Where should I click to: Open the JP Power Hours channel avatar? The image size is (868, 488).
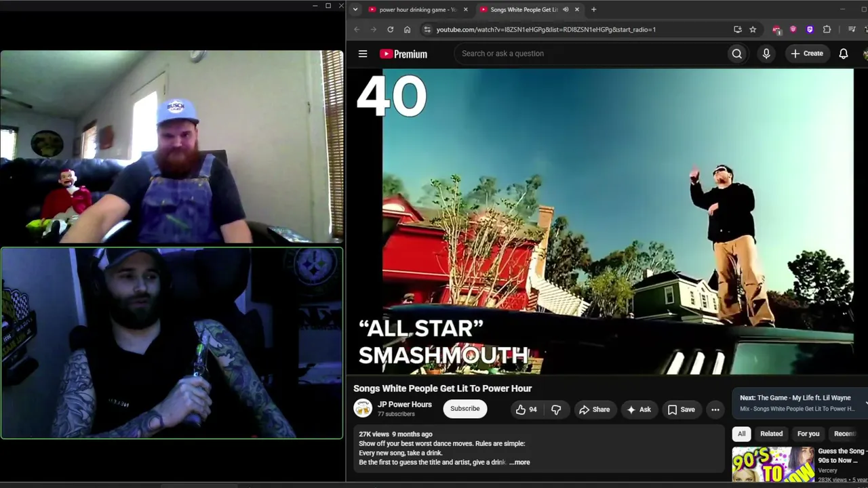[363, 408]
